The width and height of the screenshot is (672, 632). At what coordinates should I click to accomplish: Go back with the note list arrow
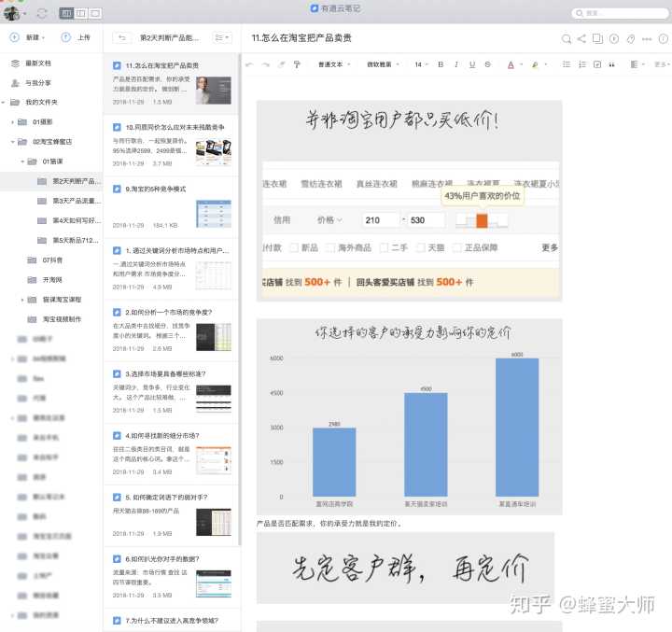point(120,37)
